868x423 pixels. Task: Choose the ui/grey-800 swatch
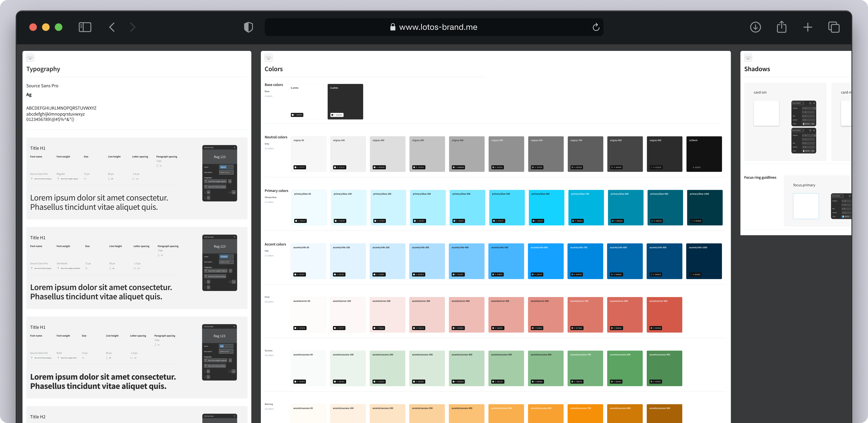[625, 154]
